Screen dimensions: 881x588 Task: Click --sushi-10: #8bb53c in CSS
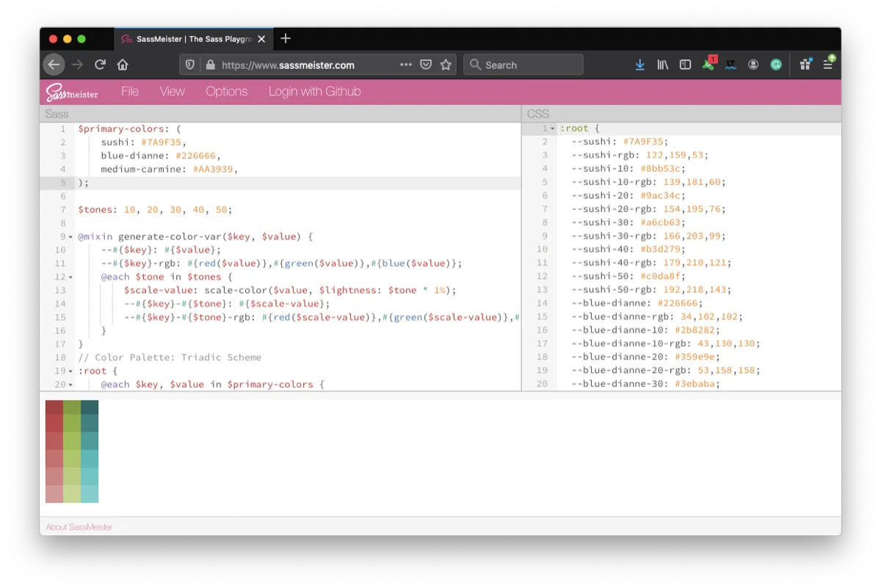(628, 169)
